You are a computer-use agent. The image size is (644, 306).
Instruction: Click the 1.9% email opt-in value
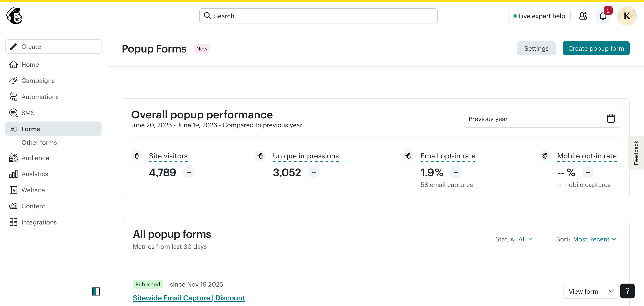[432, 172]
